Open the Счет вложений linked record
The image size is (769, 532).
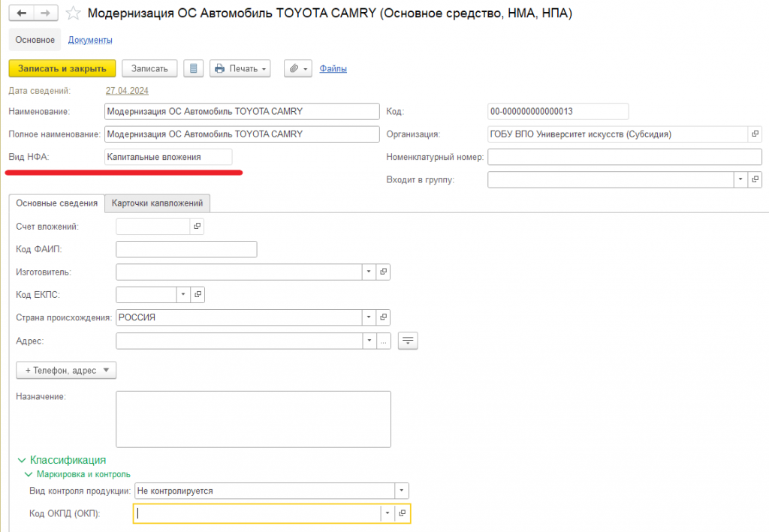(198, 227)
